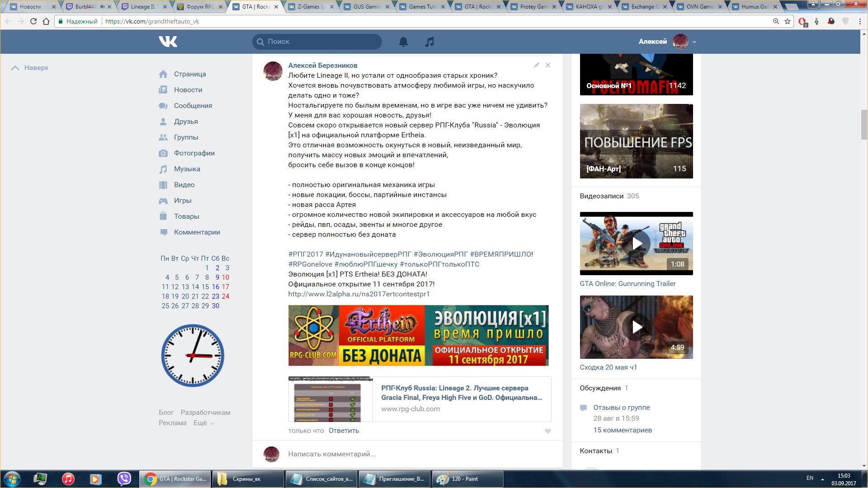
Task: Click the VK logo in the header
Action: point(168,42)
